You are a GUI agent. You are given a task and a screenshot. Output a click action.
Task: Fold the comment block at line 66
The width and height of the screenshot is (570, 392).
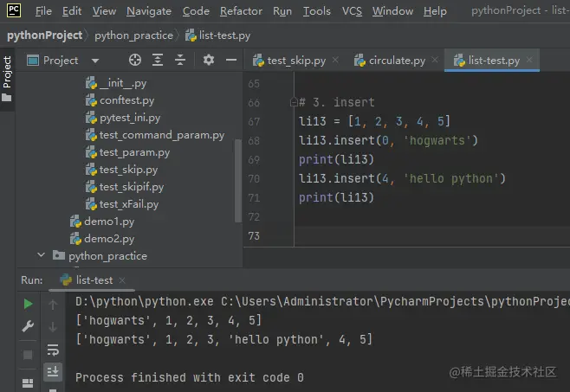pos(294,102)
